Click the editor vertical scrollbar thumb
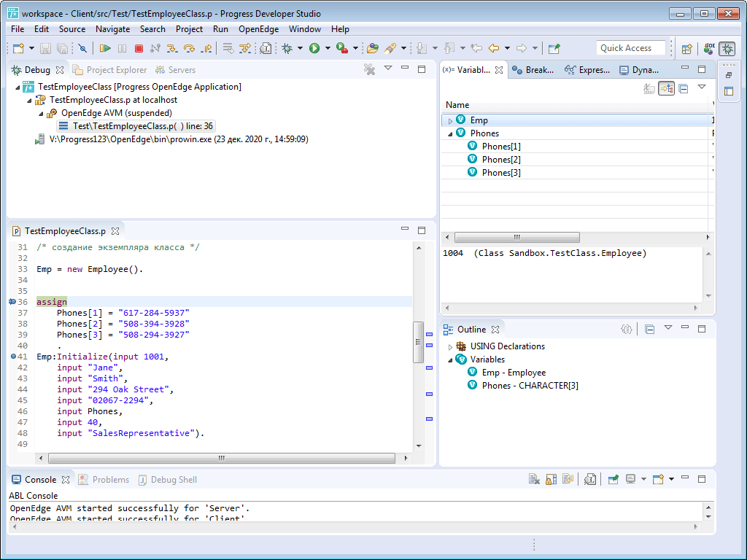 418,342
